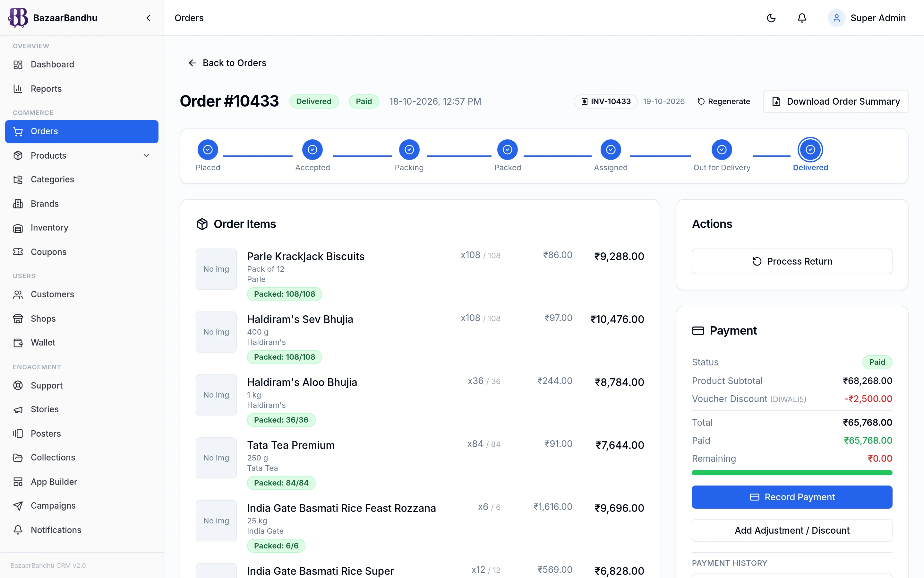Open Coupons sidebar icon
This screenshot has height=578, width=924.
[18, 252]
